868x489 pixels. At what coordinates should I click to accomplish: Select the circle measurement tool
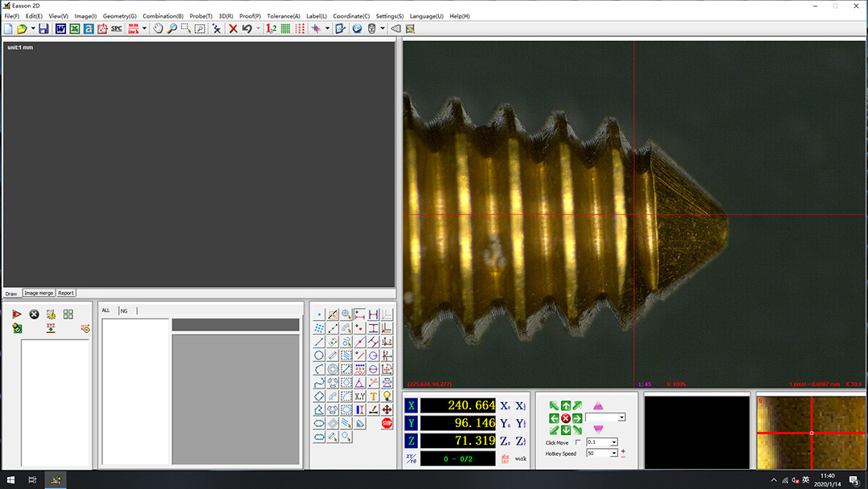coord(319,355)
